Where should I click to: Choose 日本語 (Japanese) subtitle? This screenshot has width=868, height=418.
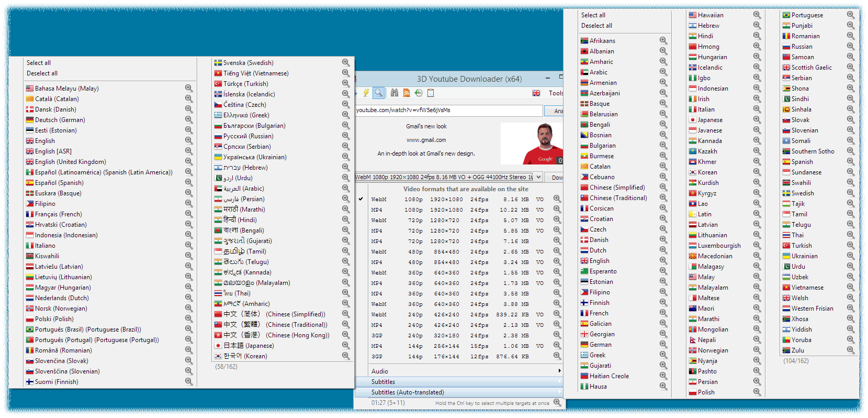pos(283,346)
